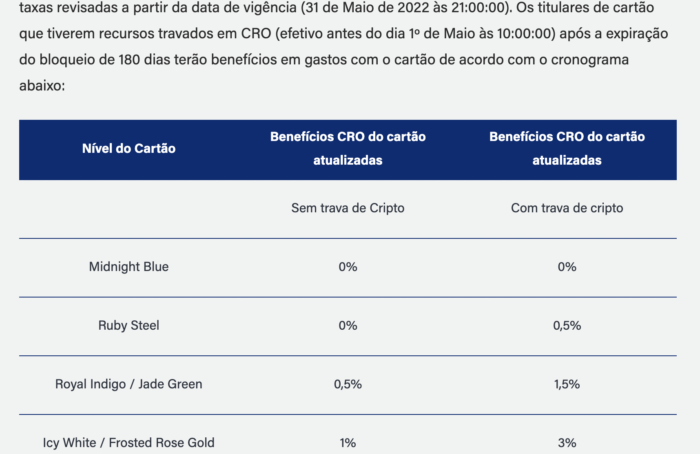Click Midnight Blue's 0% without crypto lock
700x454 pixels.
tap(347, 267)
